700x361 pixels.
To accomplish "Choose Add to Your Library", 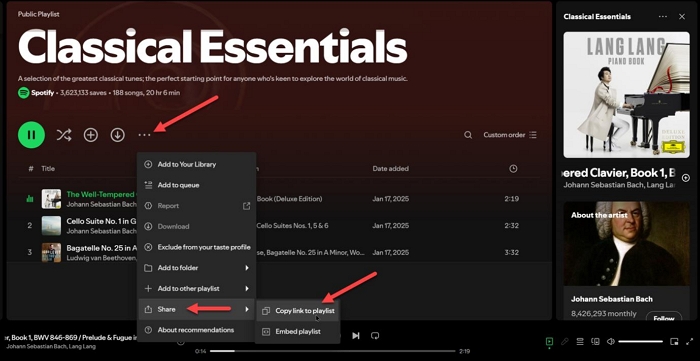I will [197, 164].
